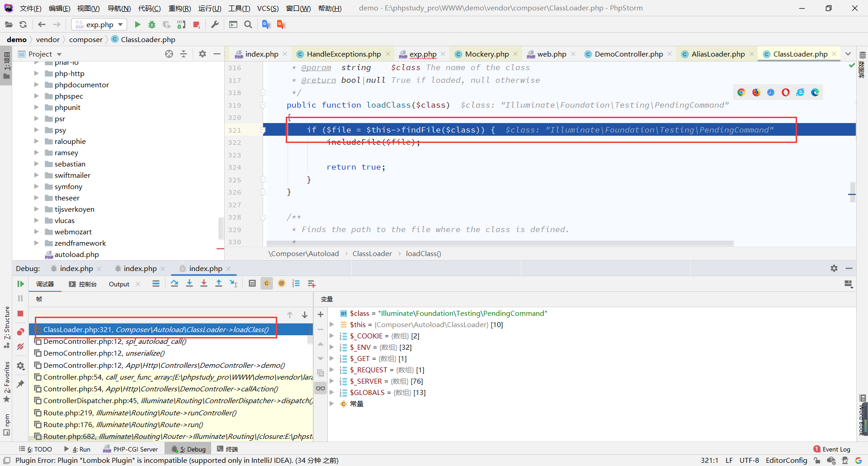The height and width of the screenshot is (466, 868).
Task: Switch to the DemoController.php editor tab
Action: coord(628,54)
